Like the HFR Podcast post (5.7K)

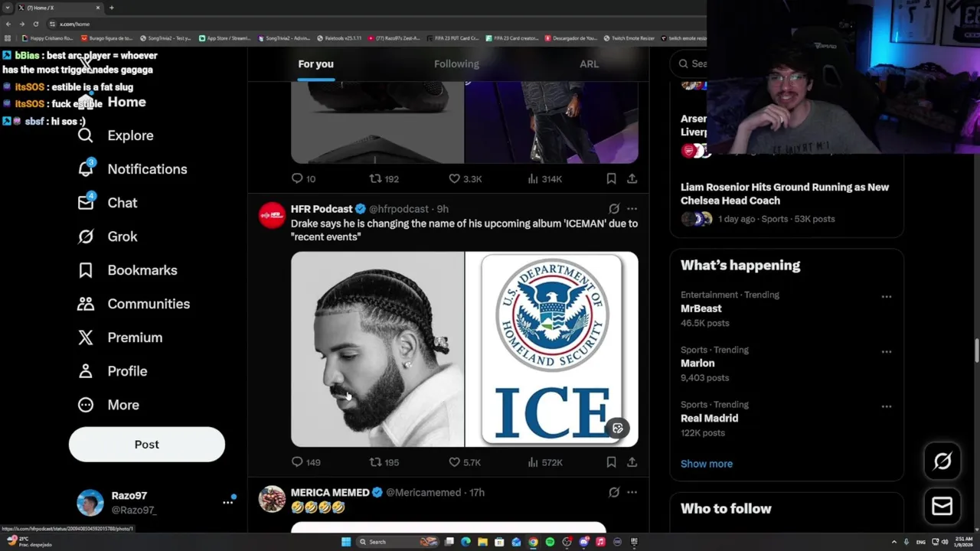point(464,462)
